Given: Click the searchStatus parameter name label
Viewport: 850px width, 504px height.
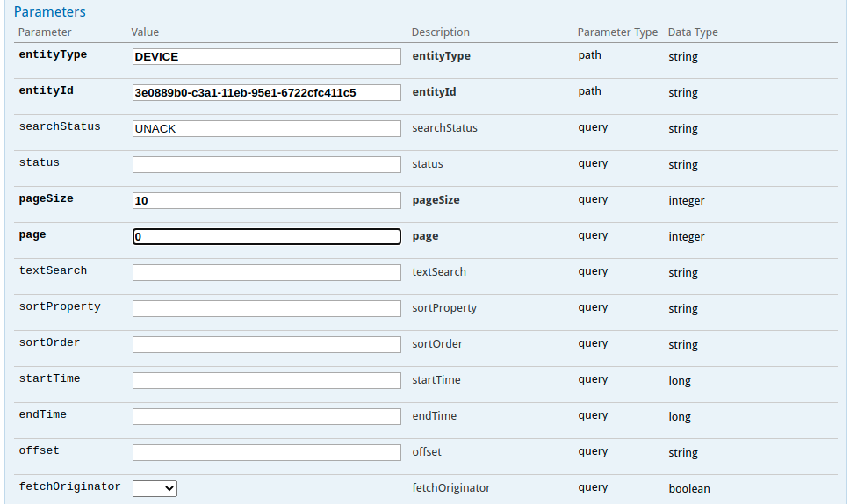Looking at the screenshot, I should 60,126.
